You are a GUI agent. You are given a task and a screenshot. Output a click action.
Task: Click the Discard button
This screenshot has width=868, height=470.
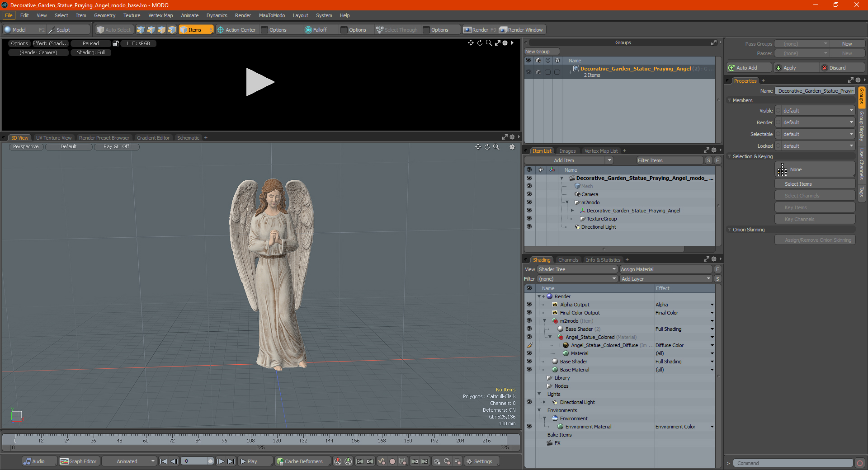(x=842, y=68)
